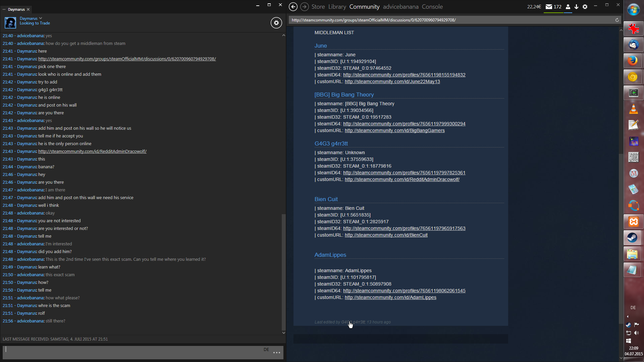Image resolution: width=644 pixels, height=362 pixels.
Task: Click the back navigation arrow
Action: 293,7
